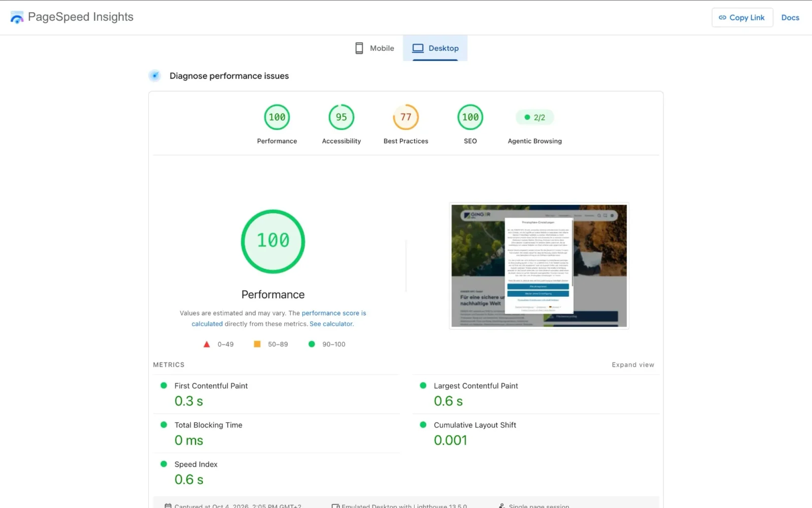Click the First Contentful Paint label

(211, 386)
